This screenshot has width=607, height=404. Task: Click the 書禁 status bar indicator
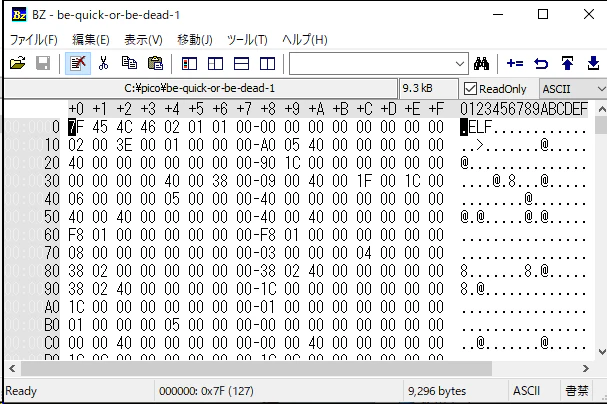point(577,391)
